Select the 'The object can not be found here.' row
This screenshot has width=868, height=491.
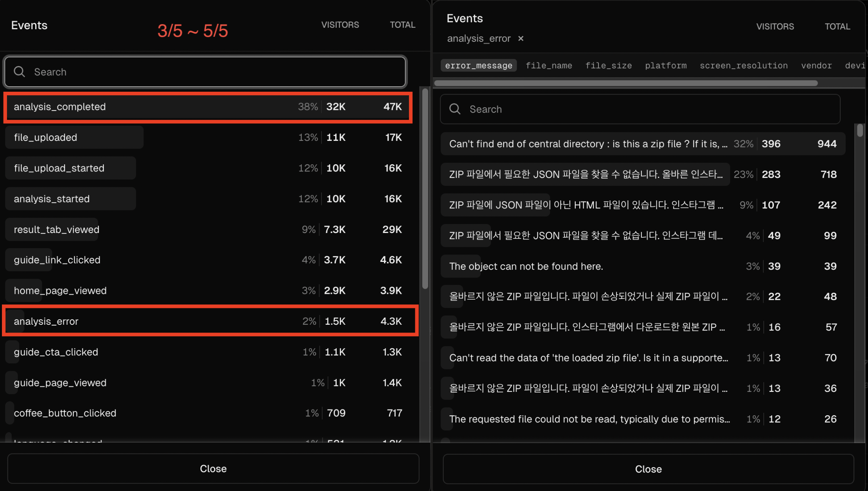click(643, 266)
